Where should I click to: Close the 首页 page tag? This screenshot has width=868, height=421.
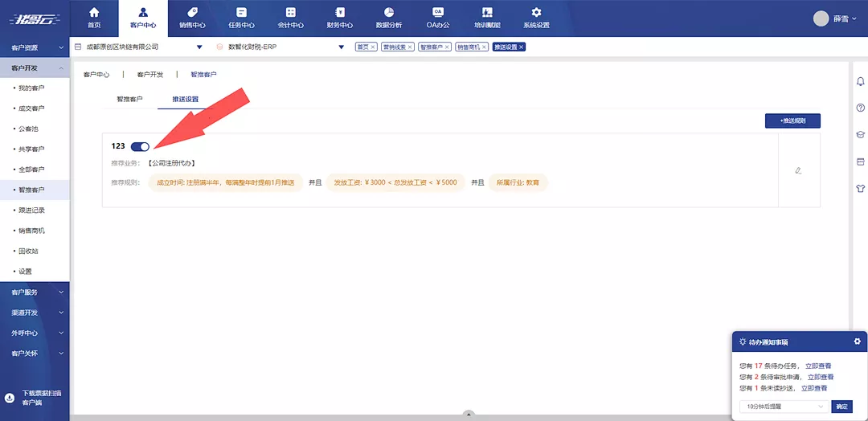click(x=373, y=47)
